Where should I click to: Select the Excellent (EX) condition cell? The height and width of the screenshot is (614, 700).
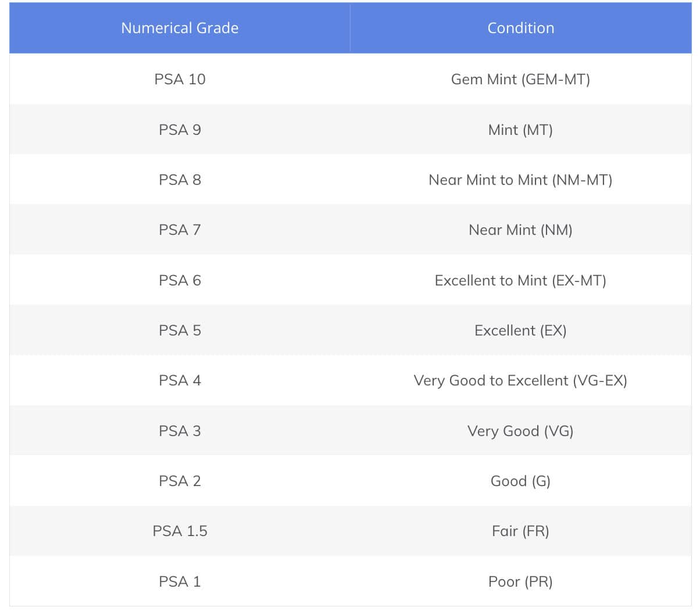click(x=520, y=330)
